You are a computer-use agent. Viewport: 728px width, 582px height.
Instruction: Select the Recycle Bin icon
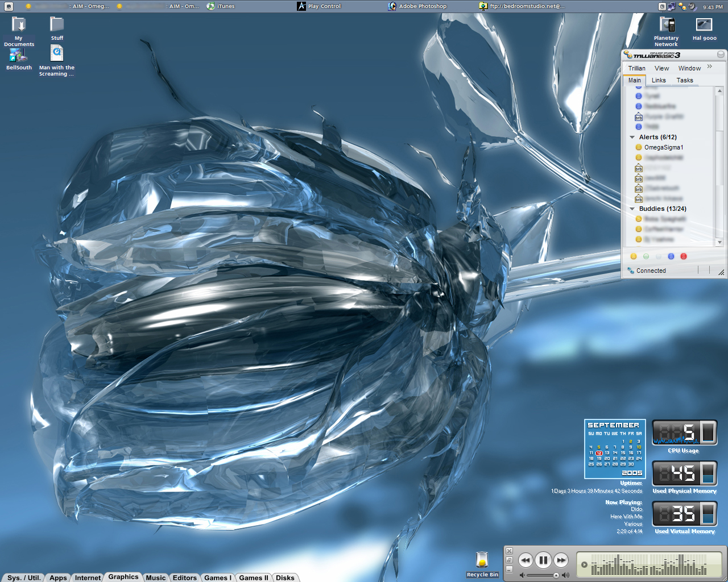click(482, 564)
